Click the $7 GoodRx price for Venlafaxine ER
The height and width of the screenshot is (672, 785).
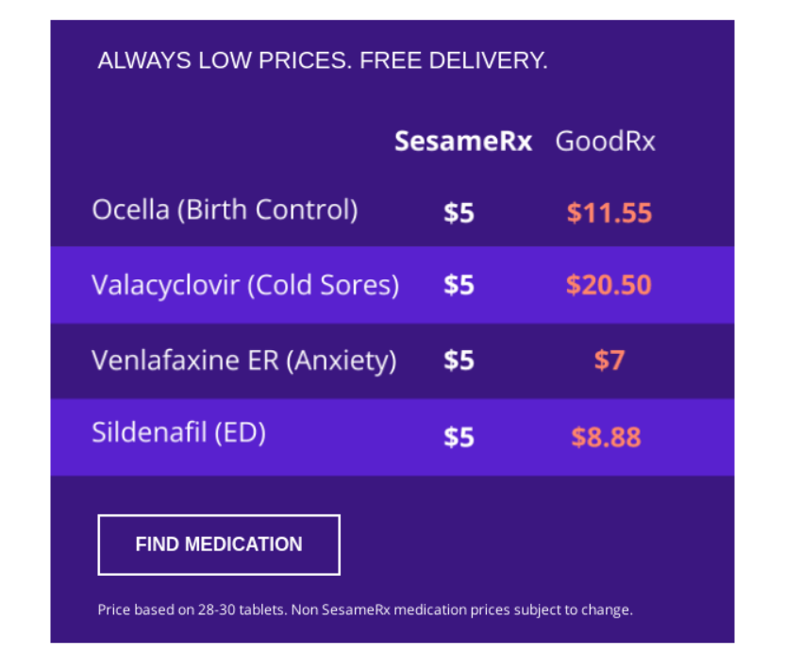[x=609, y=361]
